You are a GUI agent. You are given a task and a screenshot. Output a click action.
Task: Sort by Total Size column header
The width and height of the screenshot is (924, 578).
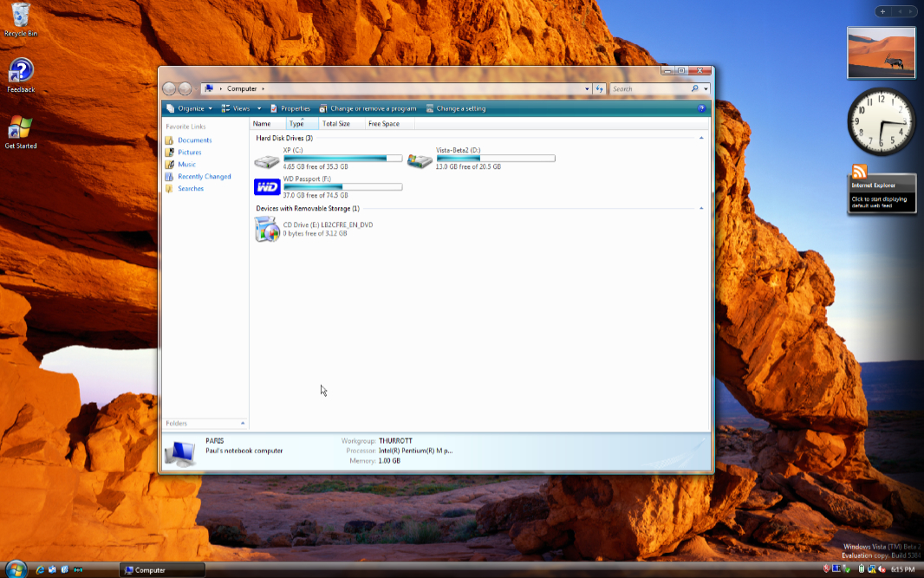pos(336,124)
